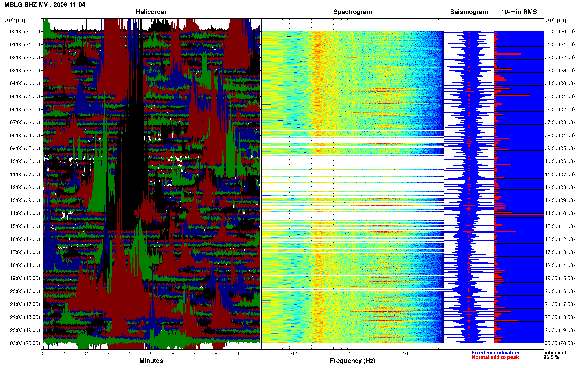Click the 'Frequency (Hz)' x-axis label
Screen dimensions: 588x368
352,361
